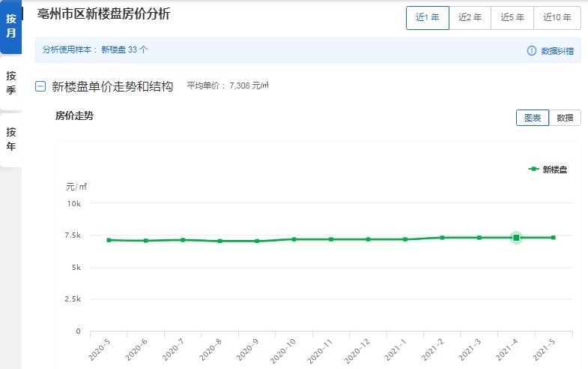This screenshot has height=369, width=588.
Task: Select the 近2年 time range
Action: click(x=470, y=18)
